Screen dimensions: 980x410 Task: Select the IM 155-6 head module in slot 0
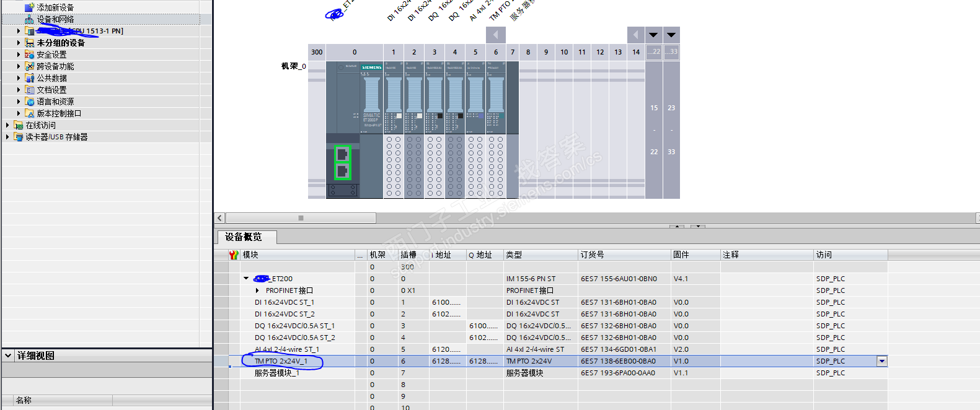point(354,130)
